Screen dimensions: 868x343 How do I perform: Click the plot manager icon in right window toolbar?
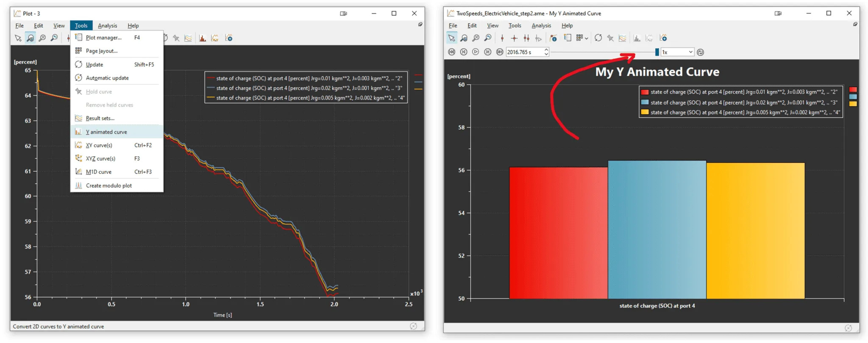(x=568, y=38)
